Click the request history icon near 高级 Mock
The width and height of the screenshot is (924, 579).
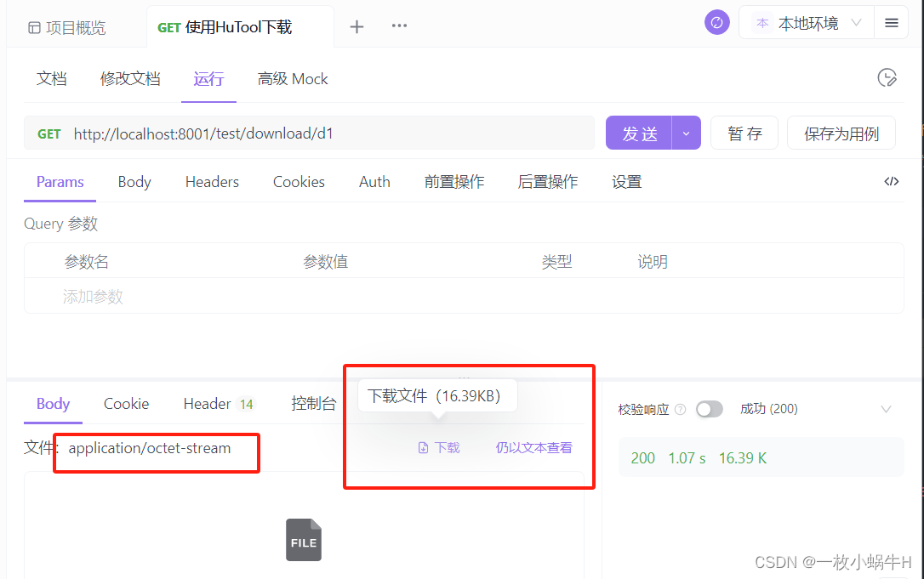pos(887,77)
